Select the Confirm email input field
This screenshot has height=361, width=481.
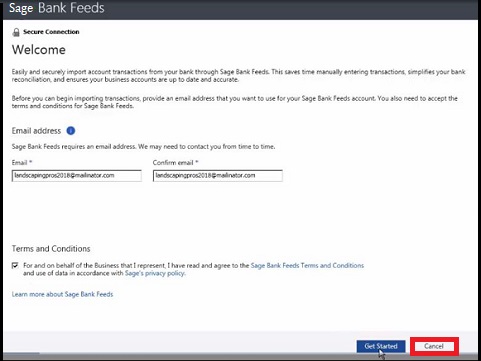point(218,176)
